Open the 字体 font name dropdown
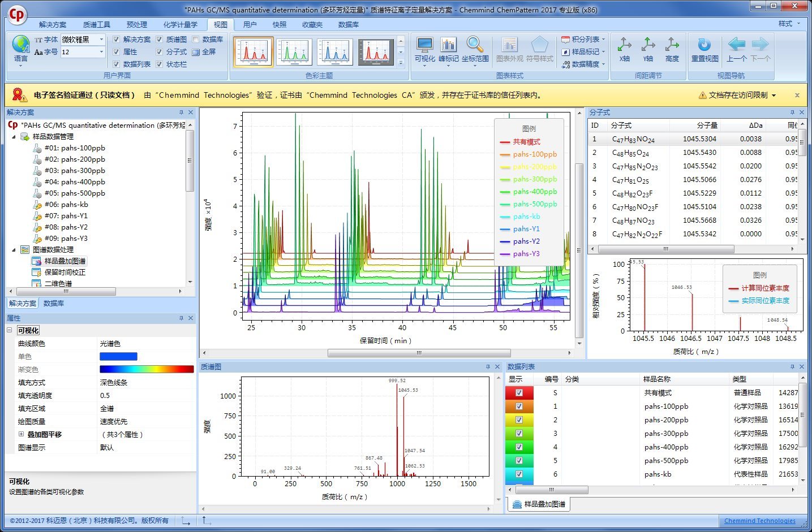The width and height of the screenshot is (812, 532). (x=102, y=40)
